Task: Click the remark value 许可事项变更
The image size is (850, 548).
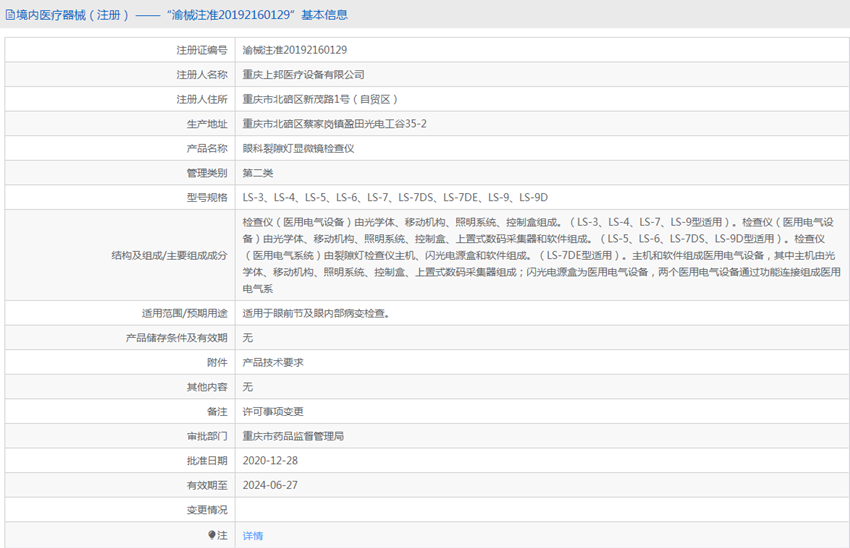Action: click(x=273, y=411)
